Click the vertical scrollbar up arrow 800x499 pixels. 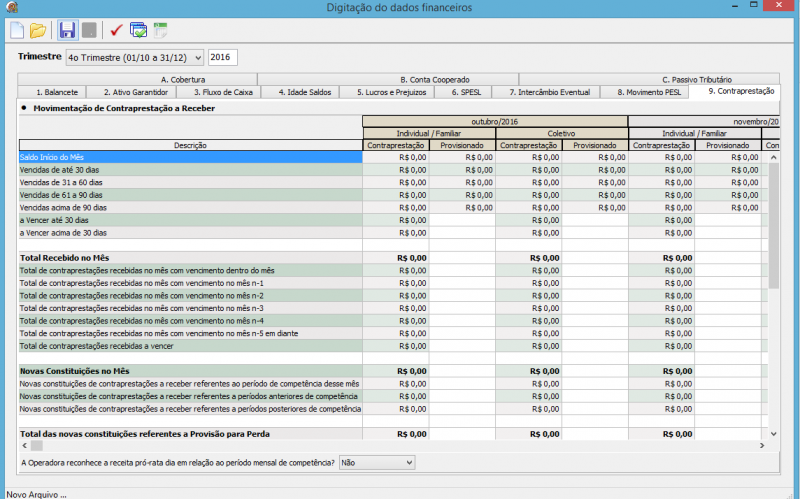point(773,158)
